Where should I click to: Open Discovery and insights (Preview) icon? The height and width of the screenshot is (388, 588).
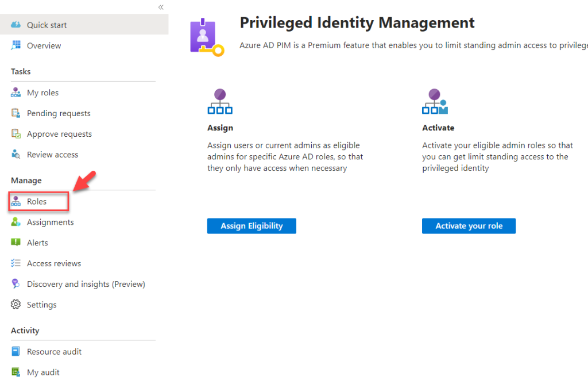(x=15, y=283)
